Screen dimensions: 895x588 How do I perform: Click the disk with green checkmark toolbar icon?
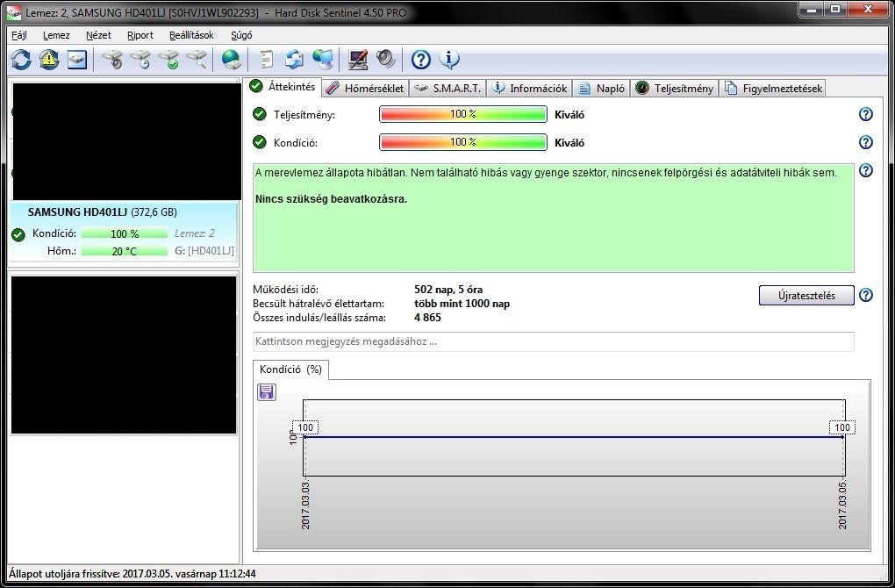click(x=169, y=60)
